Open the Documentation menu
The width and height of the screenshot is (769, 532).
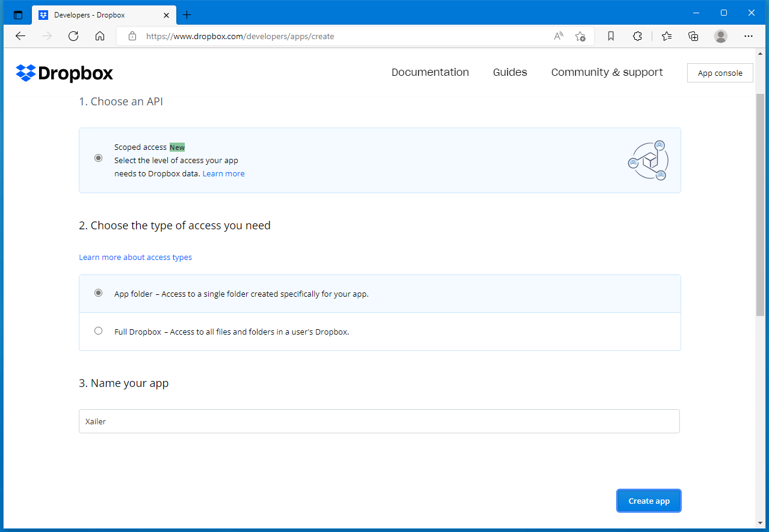tap(430, 72)
